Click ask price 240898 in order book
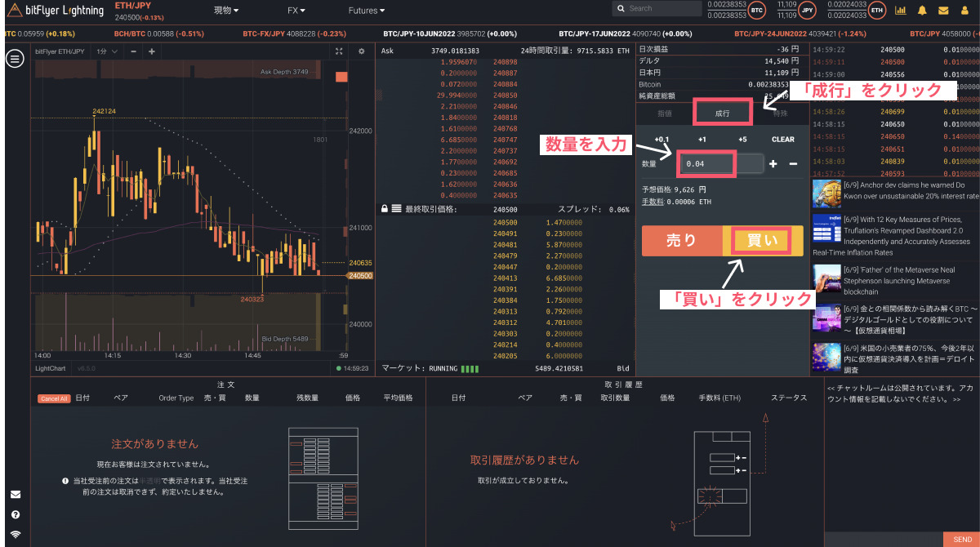The image size is (980, 547). 506,62
